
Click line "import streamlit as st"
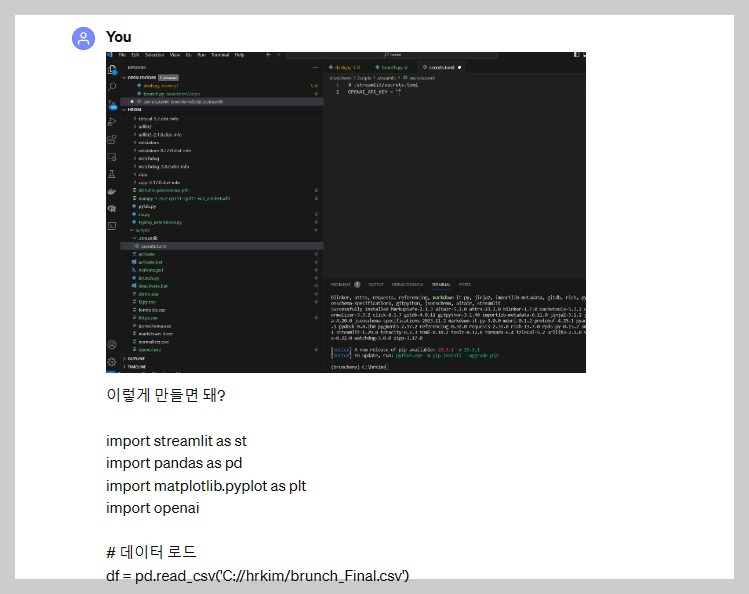pos(176,441)
